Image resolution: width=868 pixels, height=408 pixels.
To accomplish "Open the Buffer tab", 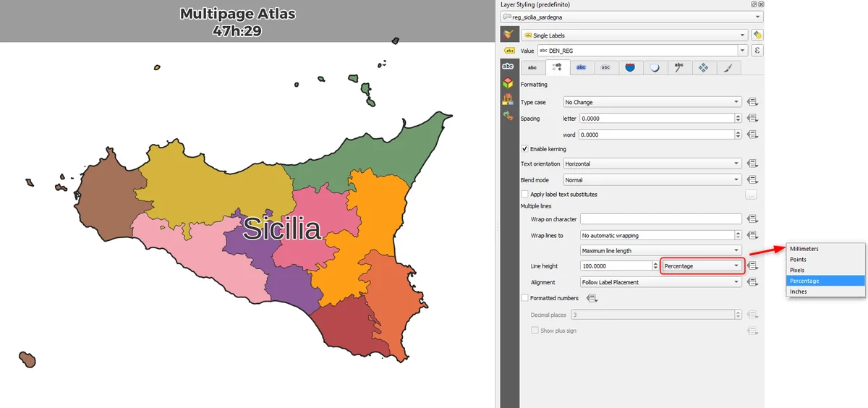I will 581,67.
